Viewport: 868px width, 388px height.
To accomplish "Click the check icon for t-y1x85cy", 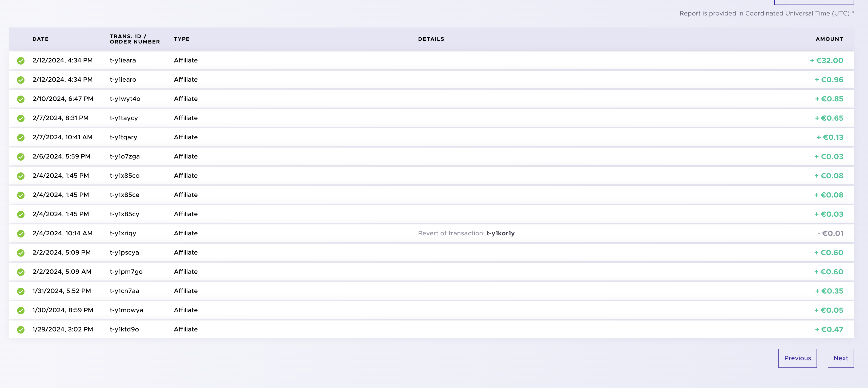I will pos(21,215).
